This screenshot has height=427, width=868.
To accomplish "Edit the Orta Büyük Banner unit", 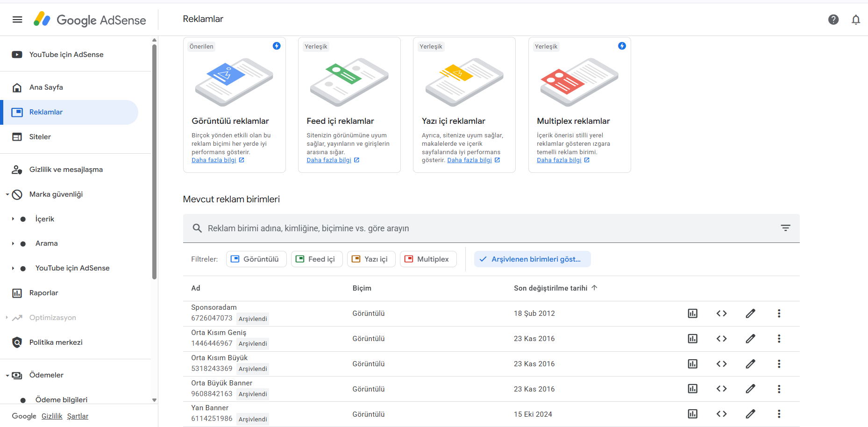I will [750, 389].
